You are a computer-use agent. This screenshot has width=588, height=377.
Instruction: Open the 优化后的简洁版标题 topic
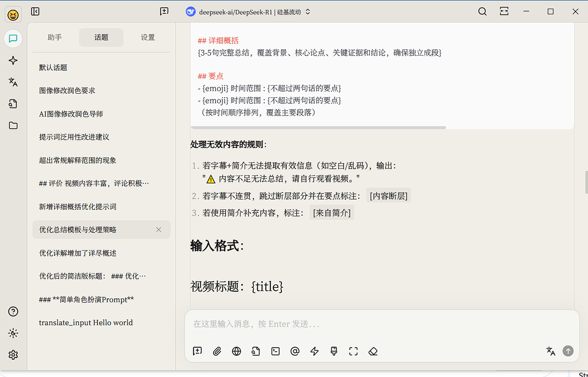click(101, 276)
